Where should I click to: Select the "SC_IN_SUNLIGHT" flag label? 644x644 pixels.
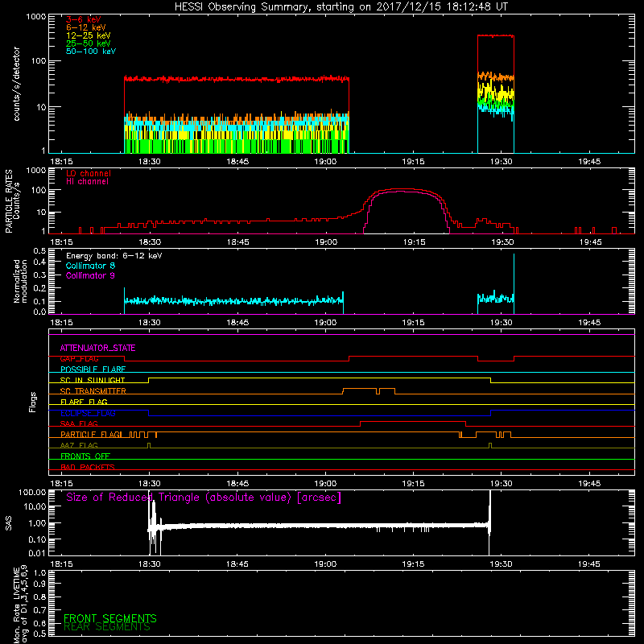[x=93, y=380]
